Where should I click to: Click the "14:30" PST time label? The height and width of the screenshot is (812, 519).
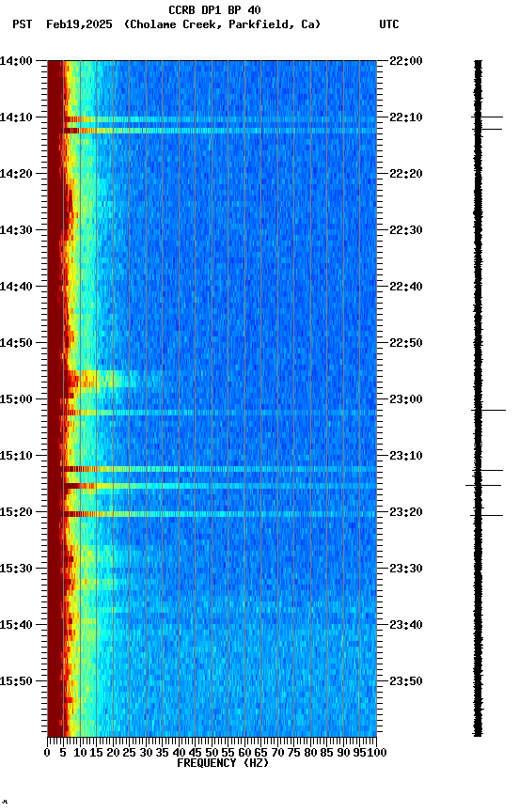tap(16, 230)
